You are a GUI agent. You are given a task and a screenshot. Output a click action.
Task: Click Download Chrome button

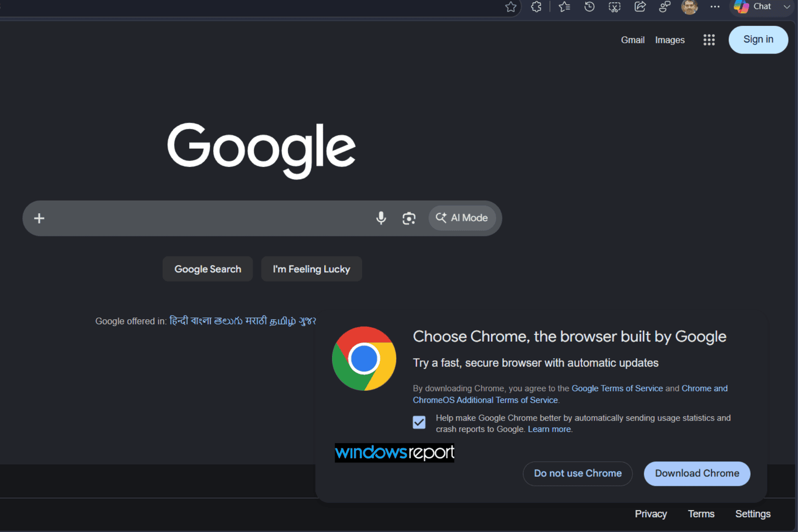pyautogui.click(x=697, y=473)
